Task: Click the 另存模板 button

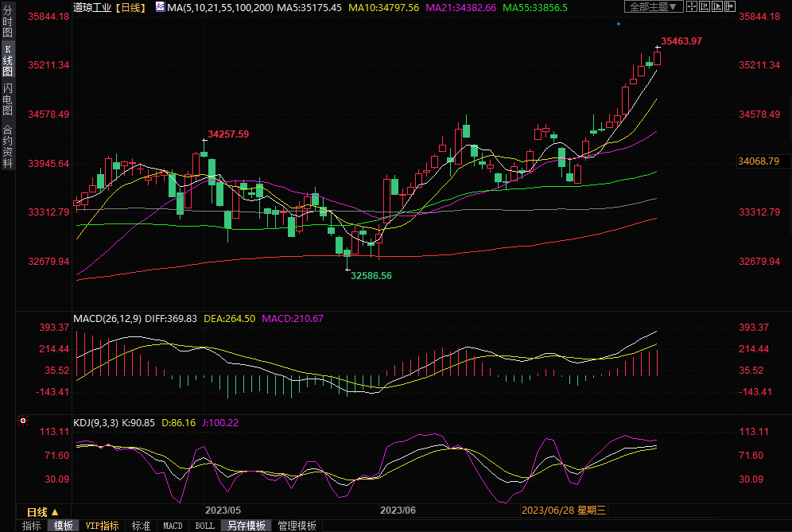Action: (x=245, y=526)
